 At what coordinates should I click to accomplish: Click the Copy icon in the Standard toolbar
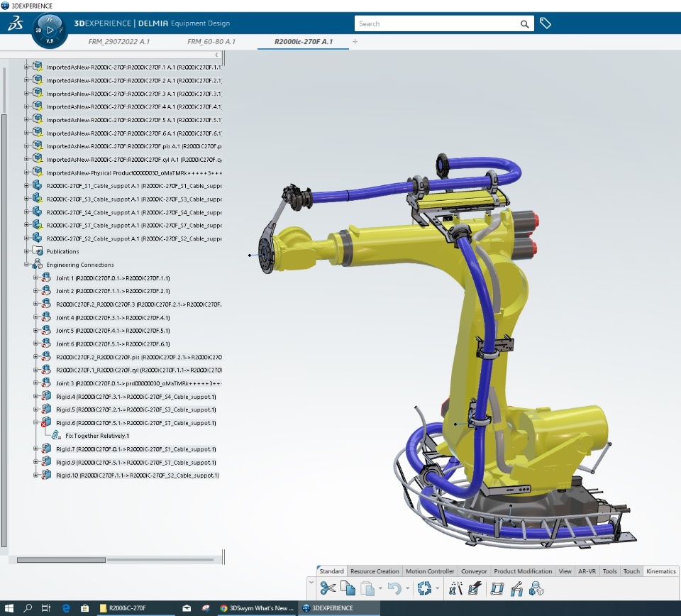(x=348, y=588)
